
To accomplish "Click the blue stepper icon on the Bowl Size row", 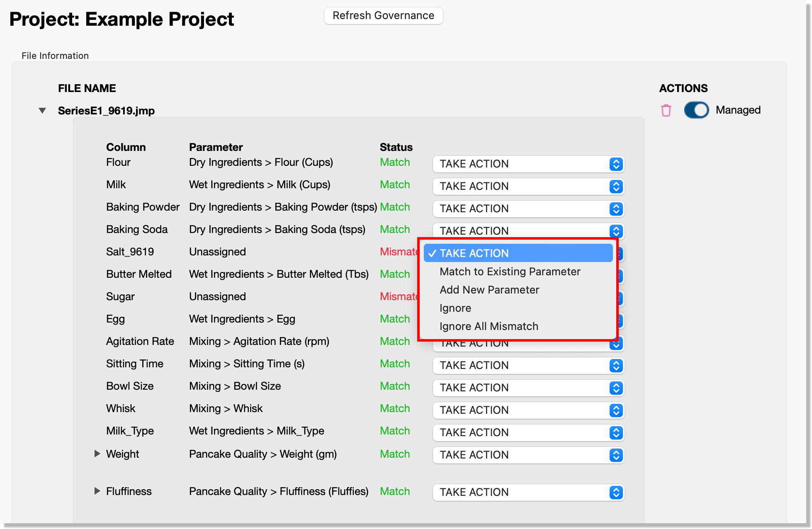I will [616, 388].
